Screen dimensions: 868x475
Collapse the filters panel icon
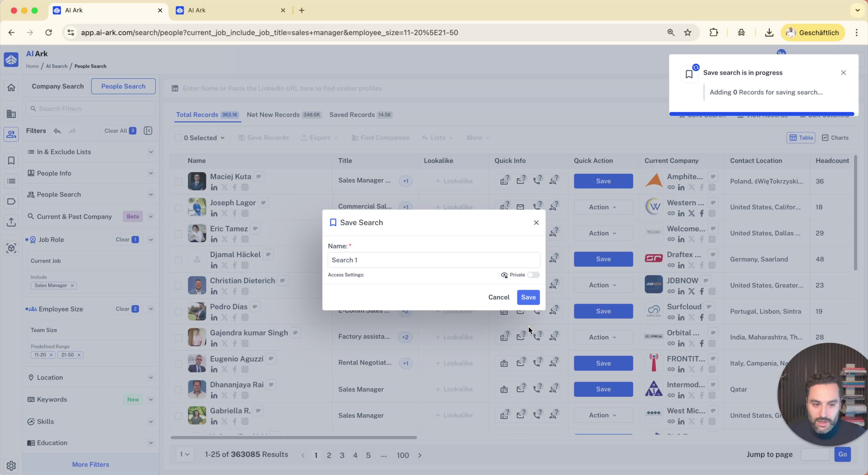click(148, 131)
